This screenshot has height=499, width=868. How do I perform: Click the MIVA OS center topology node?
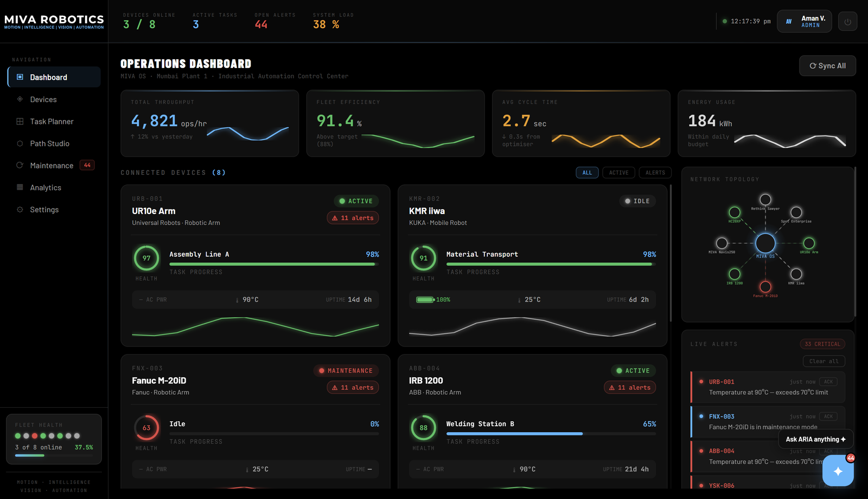tap(765, 243)
